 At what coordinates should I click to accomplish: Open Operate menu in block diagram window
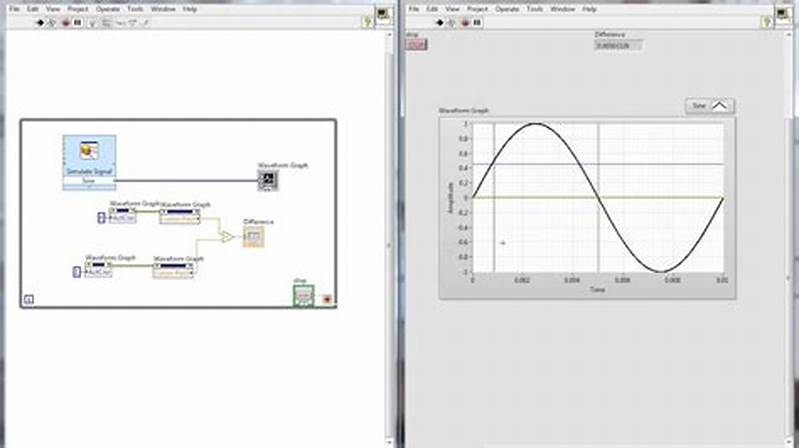(108, 9)
